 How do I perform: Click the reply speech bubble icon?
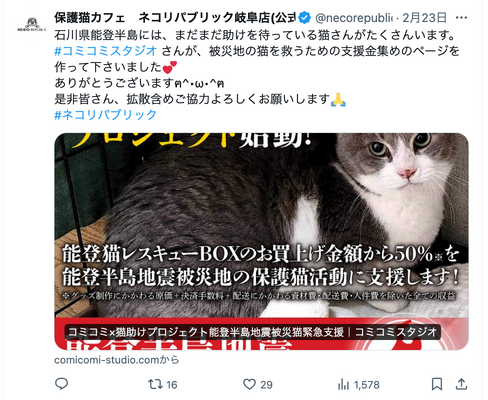click(61, 384)
